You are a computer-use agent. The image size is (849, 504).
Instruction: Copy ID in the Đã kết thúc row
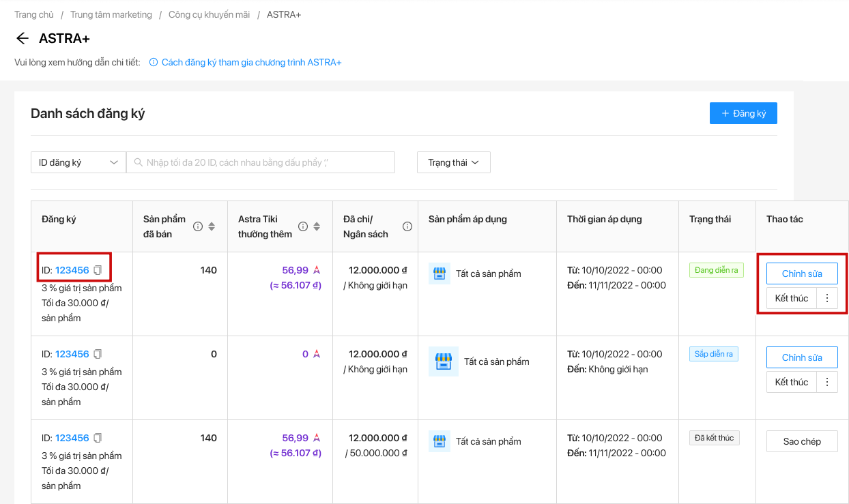[x=98, y=438]
